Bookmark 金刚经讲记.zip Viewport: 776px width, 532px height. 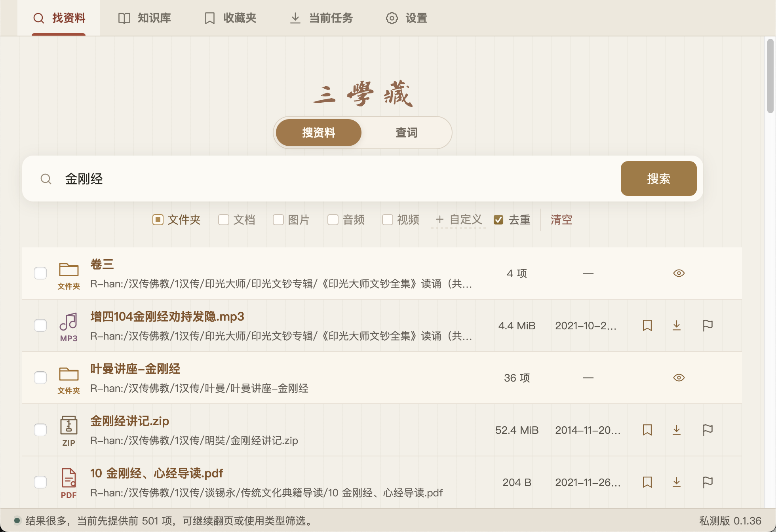647,430
